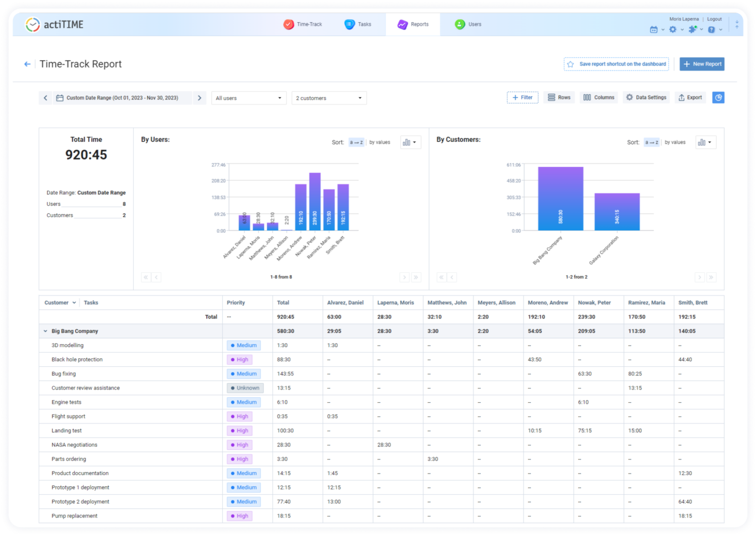Click the blue help question-mark icon
The image size is (756, 536).
pos(712,30)
